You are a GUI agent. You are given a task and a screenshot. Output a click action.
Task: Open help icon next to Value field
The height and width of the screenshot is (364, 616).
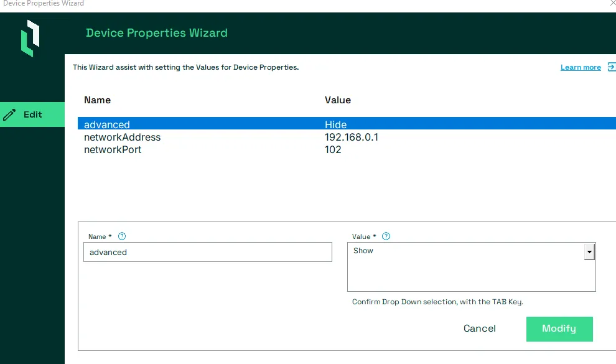(x=386, y=236)
